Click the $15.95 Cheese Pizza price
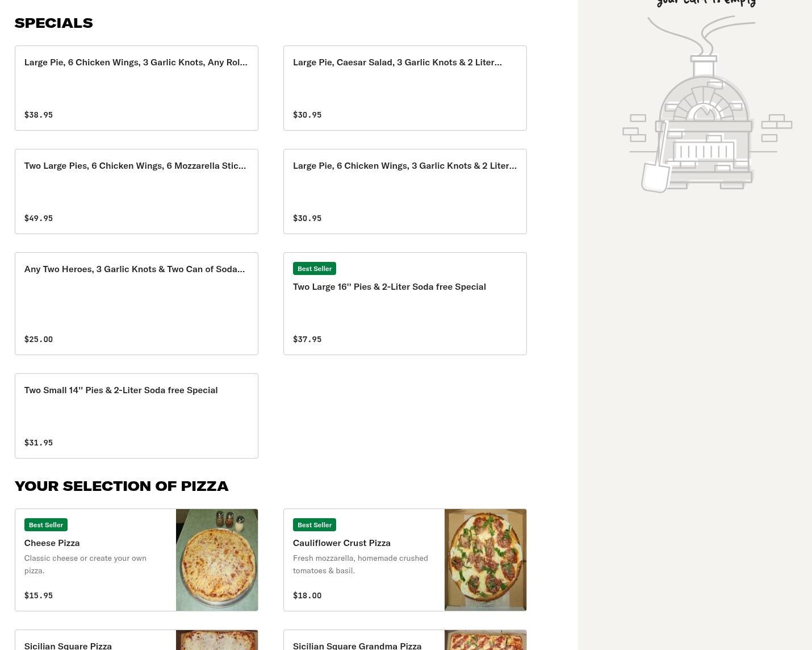This screenshot has width=812, height=650. (39, 595)
